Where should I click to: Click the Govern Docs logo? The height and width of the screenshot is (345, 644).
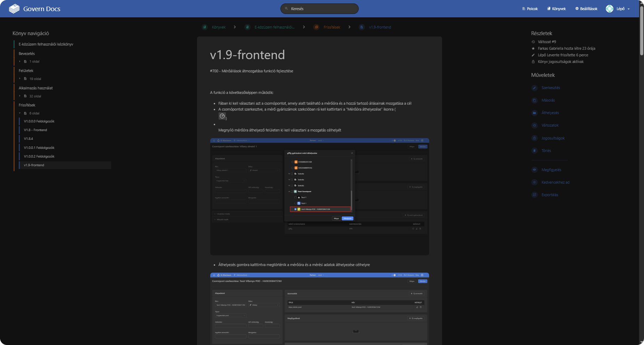14,9
